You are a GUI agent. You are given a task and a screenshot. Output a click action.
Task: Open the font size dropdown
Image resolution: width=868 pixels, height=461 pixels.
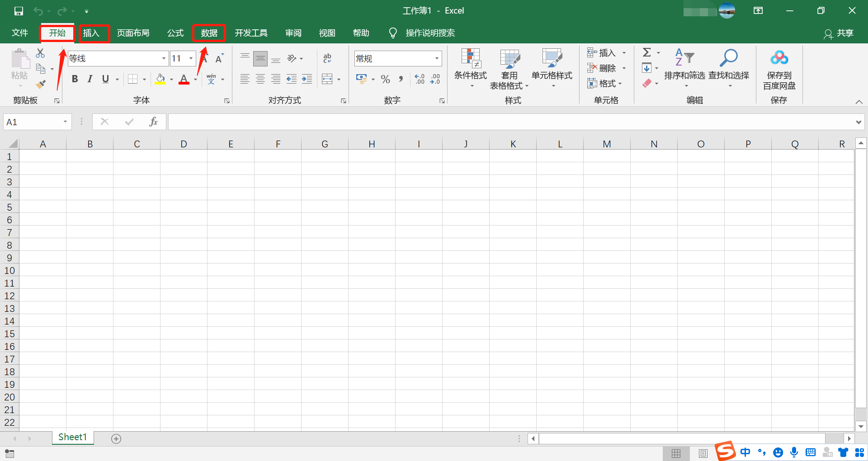tap(191, 58)
